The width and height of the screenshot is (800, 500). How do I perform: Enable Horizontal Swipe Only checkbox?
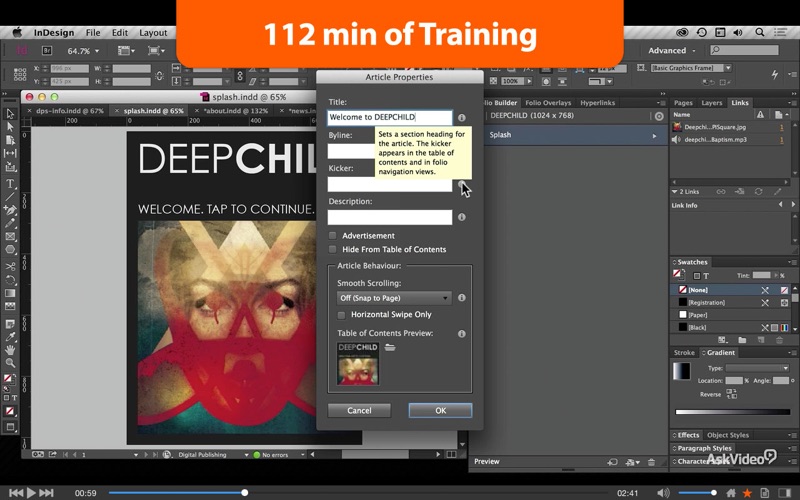341,315
